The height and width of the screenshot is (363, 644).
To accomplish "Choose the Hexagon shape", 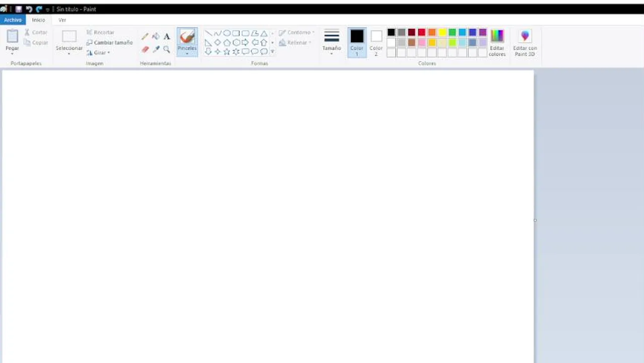I will click(236, 42).
